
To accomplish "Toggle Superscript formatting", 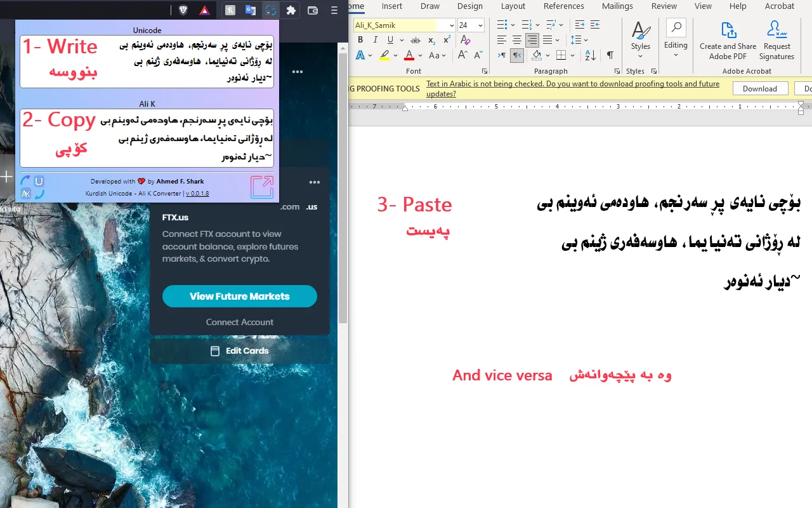I will click(447, 40).
